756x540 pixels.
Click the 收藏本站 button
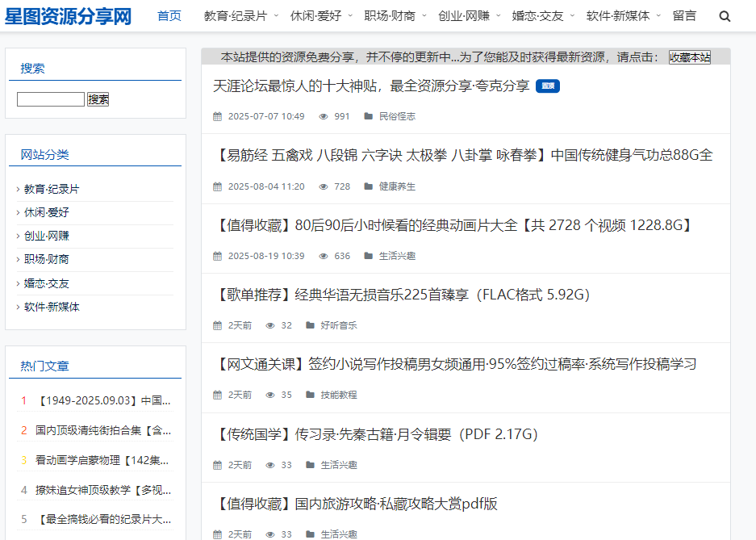690,57
